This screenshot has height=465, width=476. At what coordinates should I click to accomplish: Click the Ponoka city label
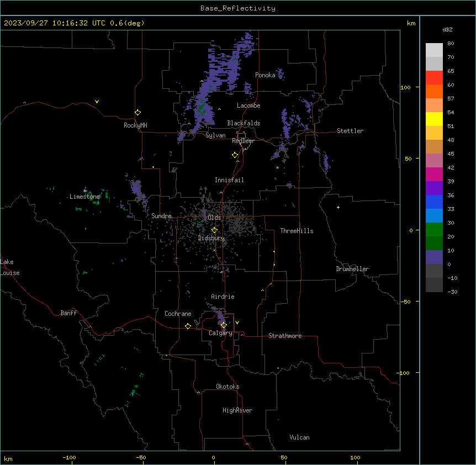point(265,75)
